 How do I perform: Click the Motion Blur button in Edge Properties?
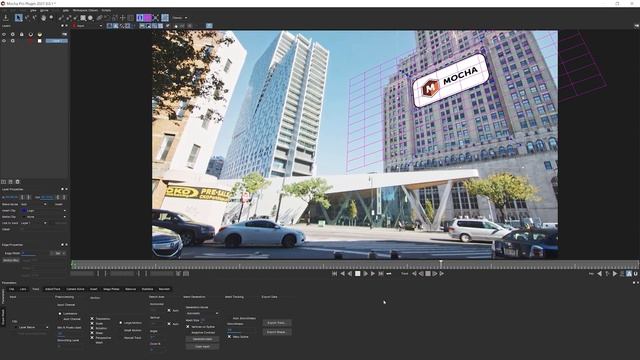pyautogui.click(x=11, y=260)
